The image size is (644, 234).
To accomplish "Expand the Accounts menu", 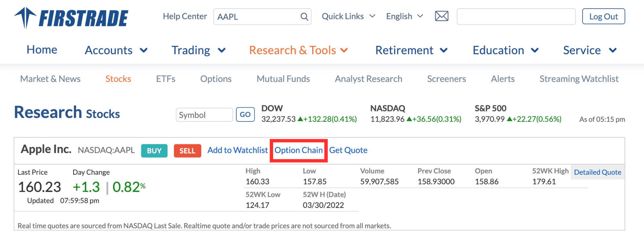I will click(x=116, y=50).
